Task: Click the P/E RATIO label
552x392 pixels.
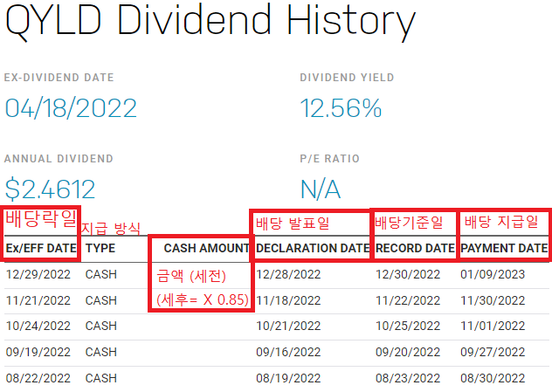Action: [x=329, y=159]
